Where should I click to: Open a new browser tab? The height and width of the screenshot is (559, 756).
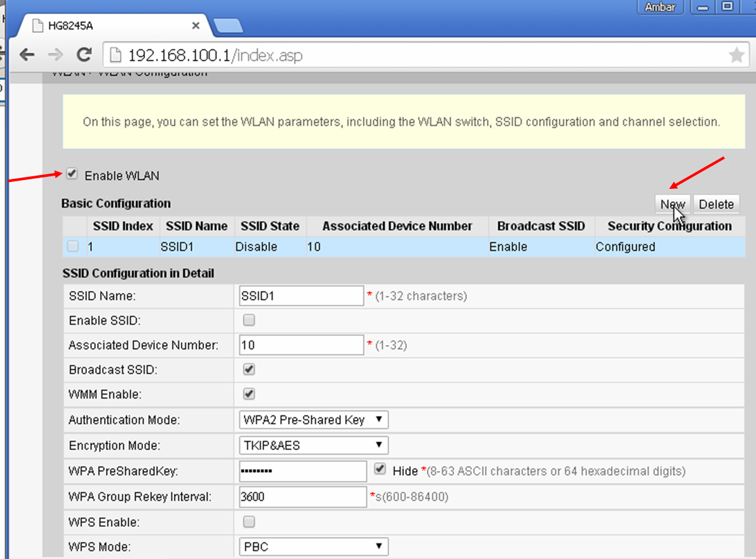[x=228, y=26]
